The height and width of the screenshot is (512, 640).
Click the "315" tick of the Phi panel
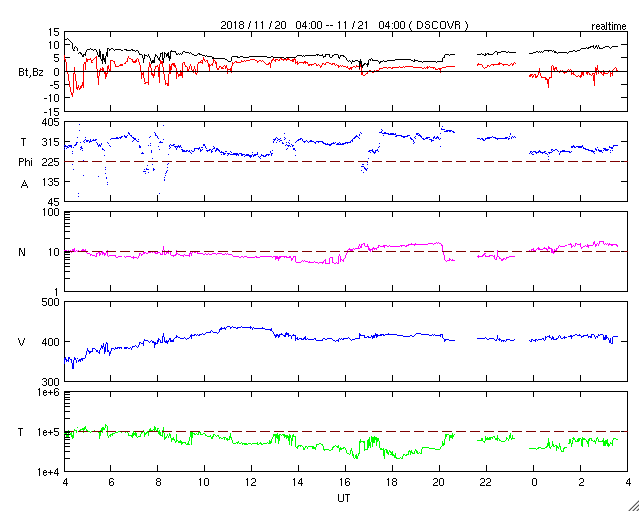[51, 142]
